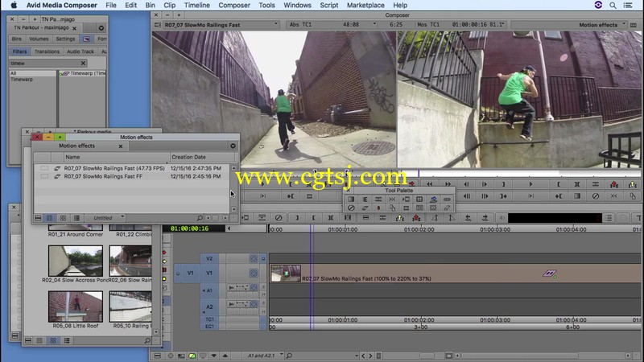Toggle the V2 video monitor icon
This screenshot has height=362, width=644.
click(x=263, y=258)
